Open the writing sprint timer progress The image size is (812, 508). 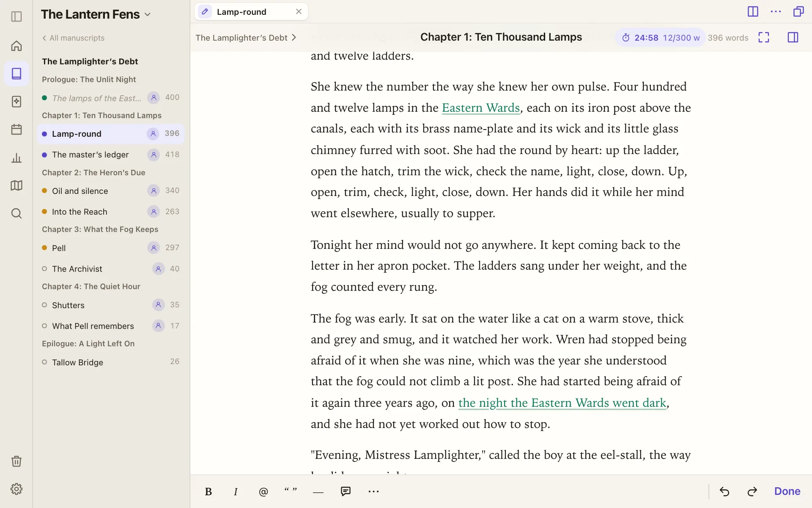click(660, 38)
